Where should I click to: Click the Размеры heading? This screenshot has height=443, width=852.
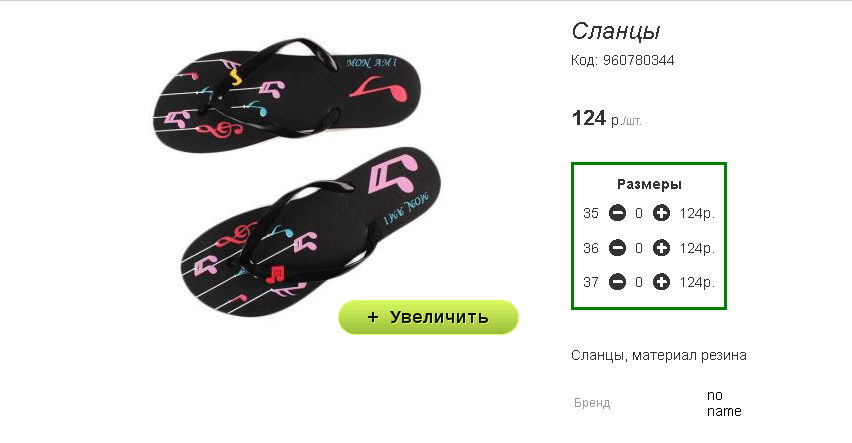[x=649, y=184]
